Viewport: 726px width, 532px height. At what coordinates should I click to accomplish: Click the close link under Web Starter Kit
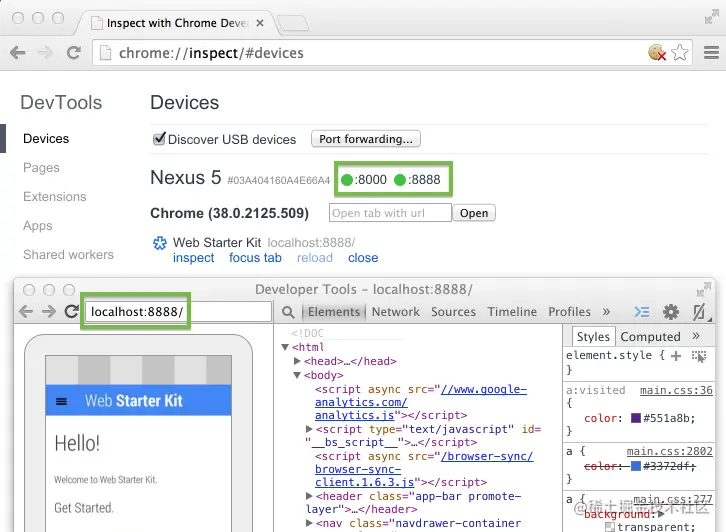363,258
